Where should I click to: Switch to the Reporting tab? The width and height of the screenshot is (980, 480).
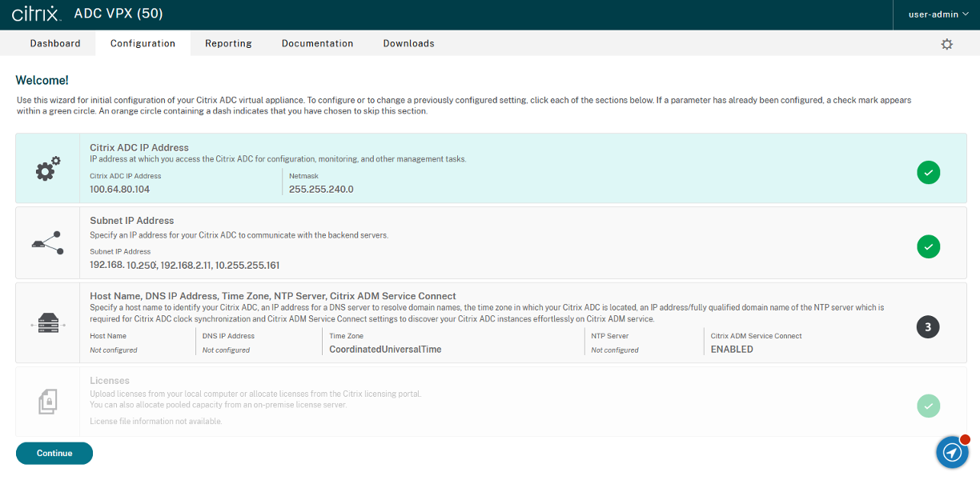coord(228,43)
